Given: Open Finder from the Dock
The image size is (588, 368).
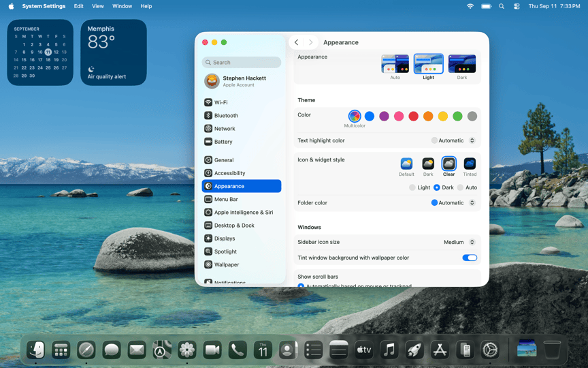Looking at the screenshot, I should 36,350.
